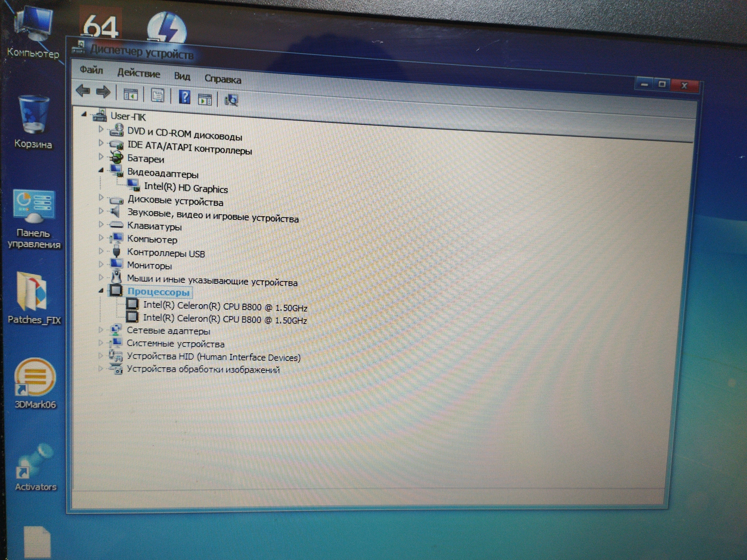Click the Back arrow toolbar button

click(83, 91)
